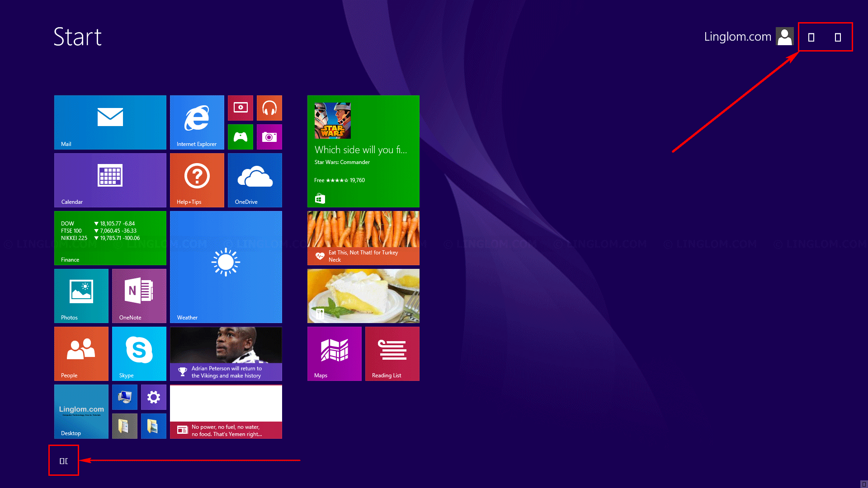Open the Photos app
Image resolution: width=868 pixels, height=488 pixels.
81,296
